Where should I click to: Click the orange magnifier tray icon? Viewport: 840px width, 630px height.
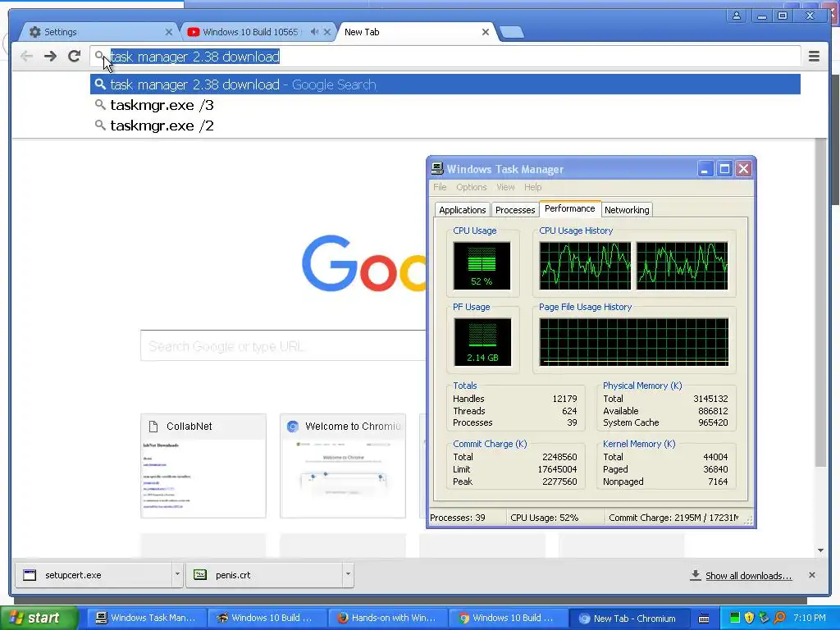point(779,618)
